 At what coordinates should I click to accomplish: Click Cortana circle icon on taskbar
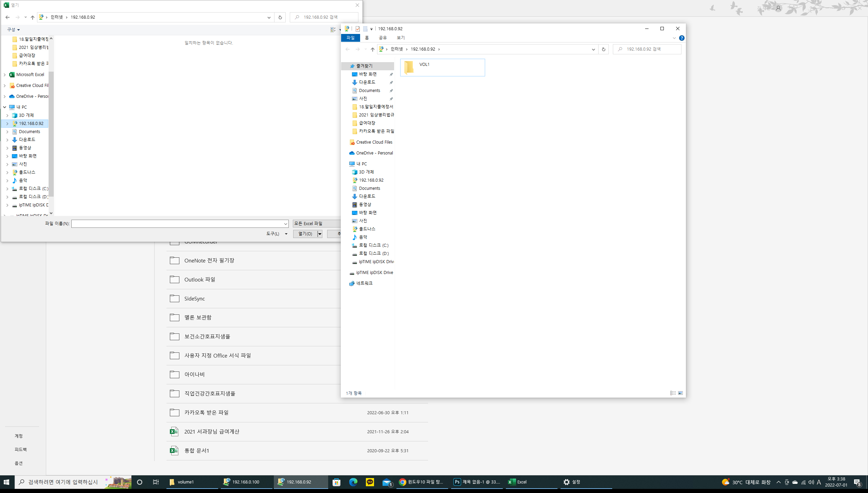click(139, 482)
